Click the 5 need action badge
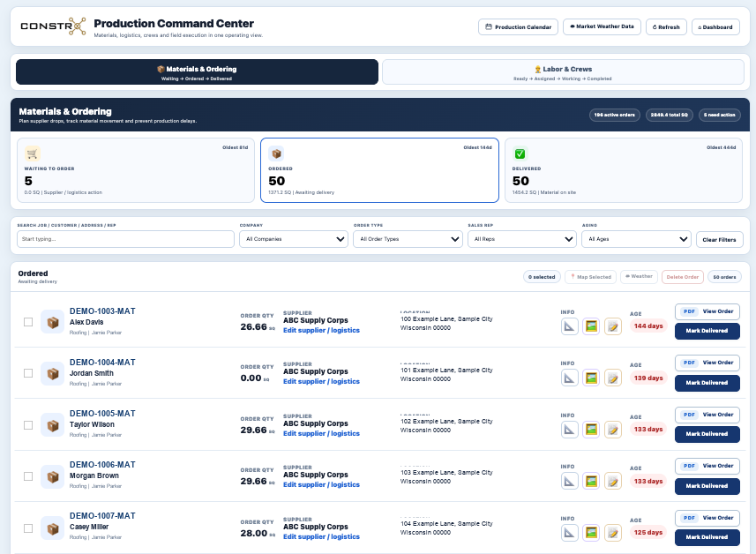 pyautogui.click(x=719, y=115)
